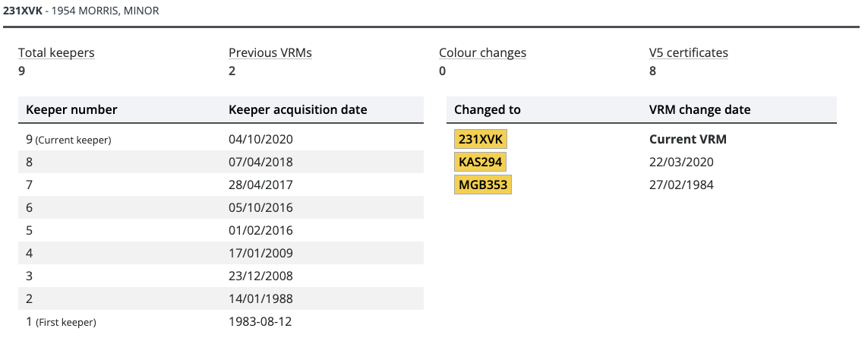868x341 pixels.
Task: Click the VRM change date 22/03/2020
Action: [681, 163]
